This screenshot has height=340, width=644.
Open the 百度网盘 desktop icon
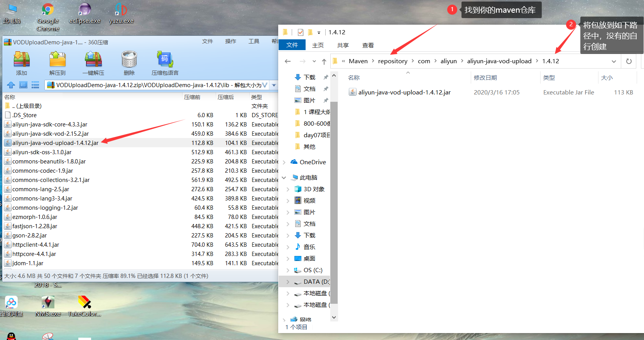pos(11,306)
